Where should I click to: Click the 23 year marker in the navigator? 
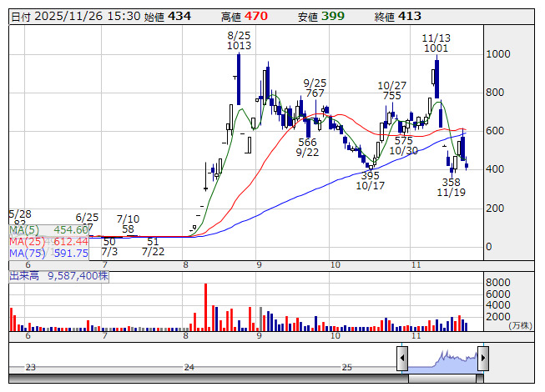point(31,367)
